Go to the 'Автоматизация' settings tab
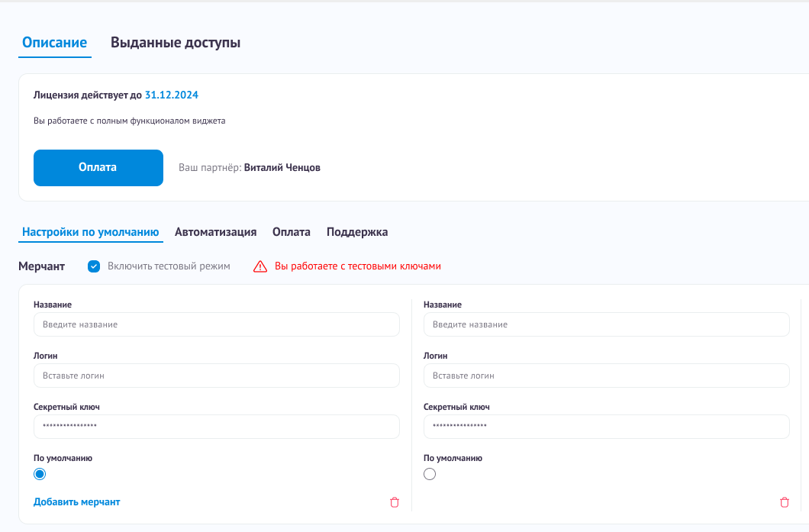 [215, 232]
